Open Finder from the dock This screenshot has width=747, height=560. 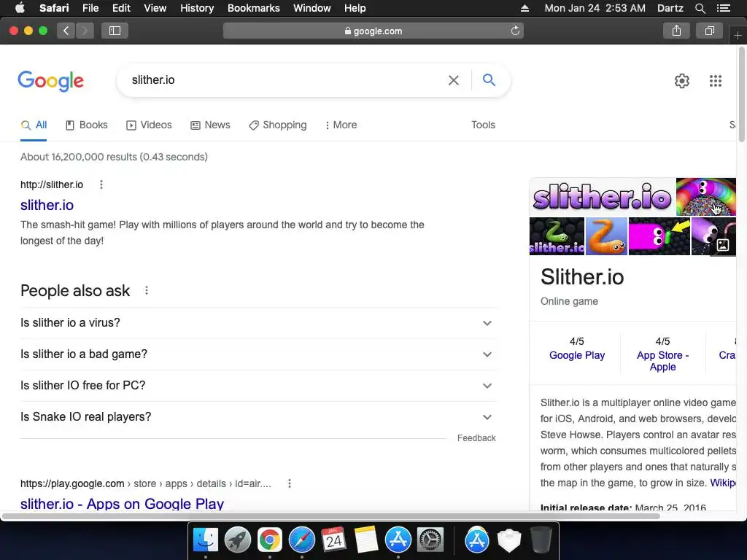206,540
